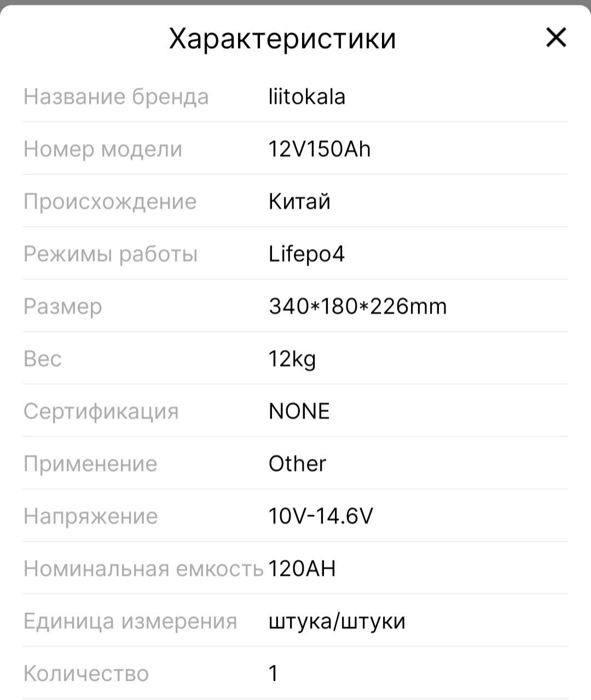The width and height of the screenshot is (591, 700).
Task: Select the Применение value Other
Action: [x=297, y=464]
